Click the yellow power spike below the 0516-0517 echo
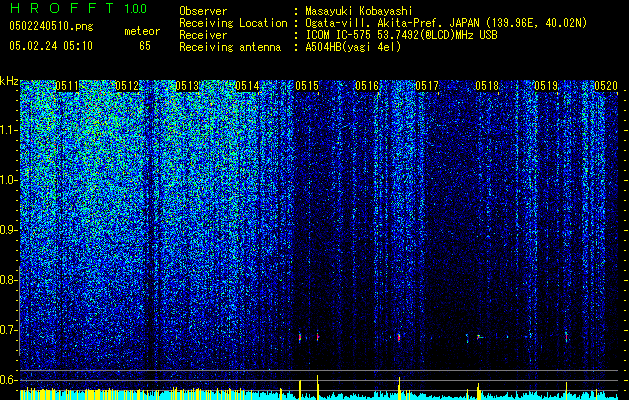 click(399, 388)
